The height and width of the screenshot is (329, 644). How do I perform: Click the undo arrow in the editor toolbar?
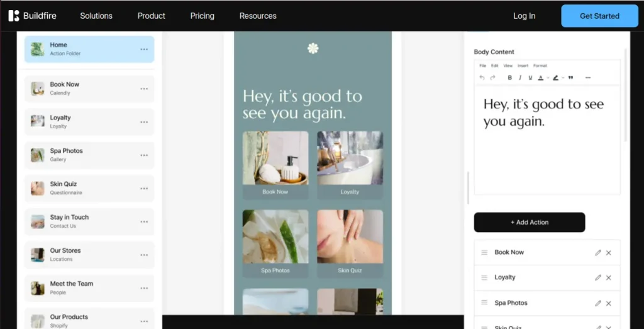click(x=482, y=77)
